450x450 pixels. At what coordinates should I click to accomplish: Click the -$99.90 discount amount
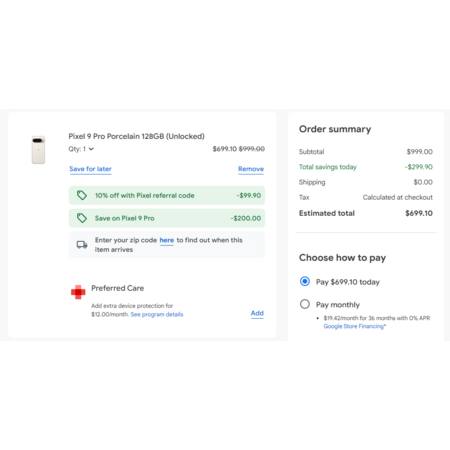[x=249, y=195]
